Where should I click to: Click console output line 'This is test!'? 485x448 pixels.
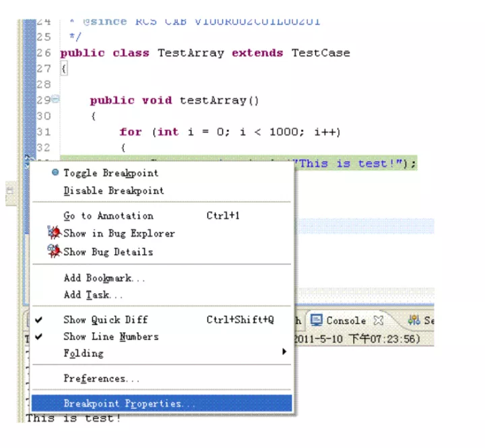(73, 418)
